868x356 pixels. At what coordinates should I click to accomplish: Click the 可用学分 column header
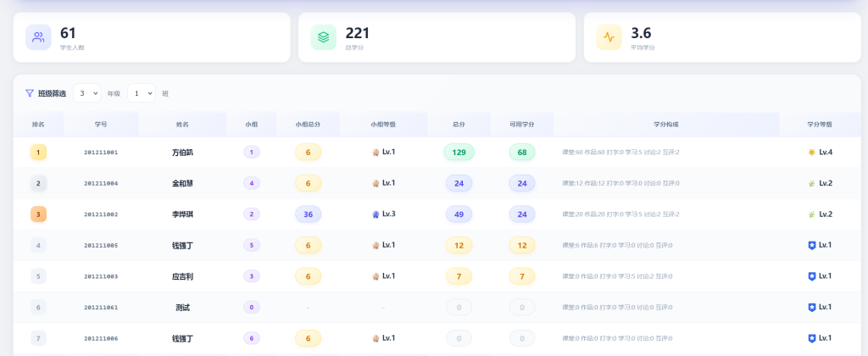pyautogui.click(x=521, y=125)
